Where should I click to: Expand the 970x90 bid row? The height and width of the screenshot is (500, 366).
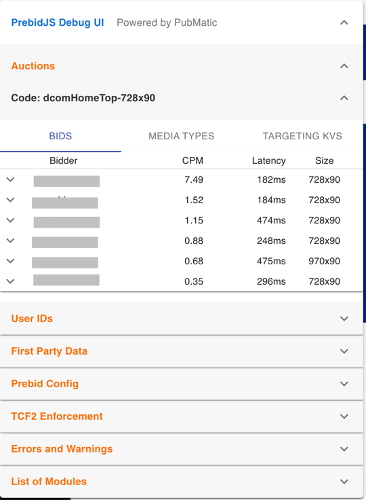11,261
